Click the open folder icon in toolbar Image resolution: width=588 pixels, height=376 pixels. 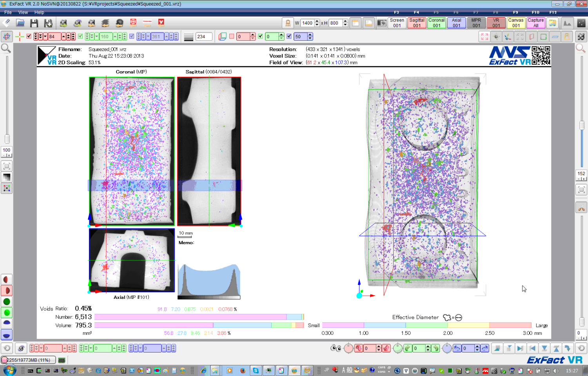[x=20, y=23]
